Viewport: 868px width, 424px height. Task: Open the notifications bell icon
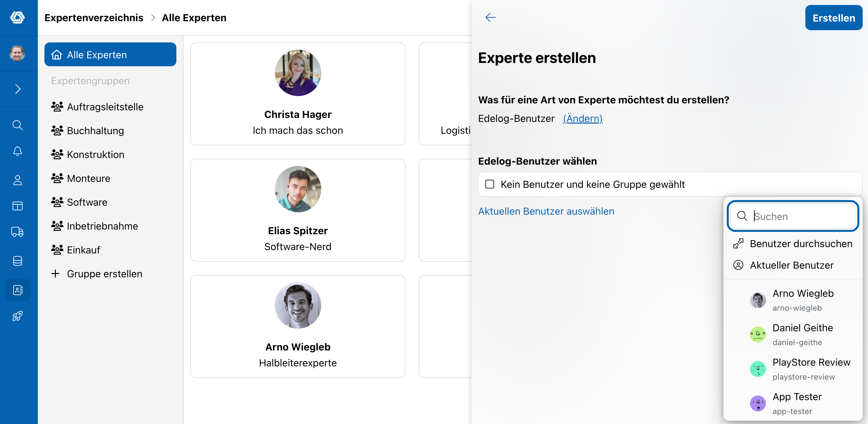click(18, 151)
